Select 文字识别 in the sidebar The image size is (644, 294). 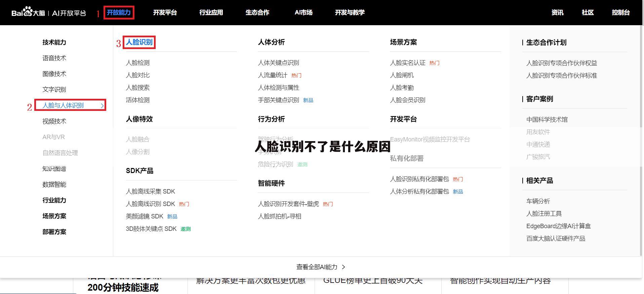click(x=54, y=90)
